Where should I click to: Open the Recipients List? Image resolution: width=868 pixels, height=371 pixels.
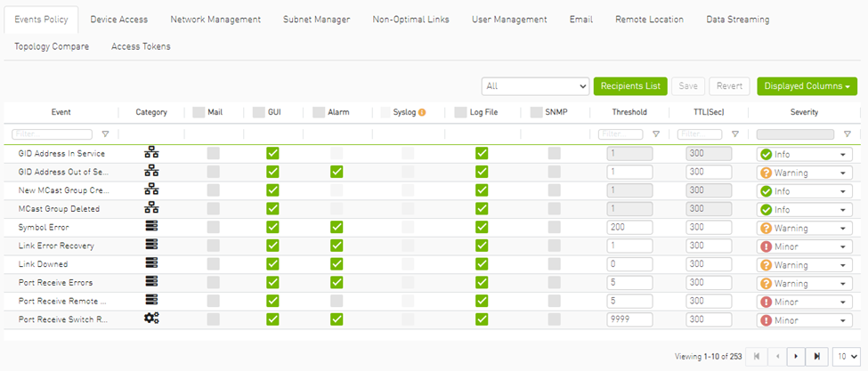click(630, 86)
